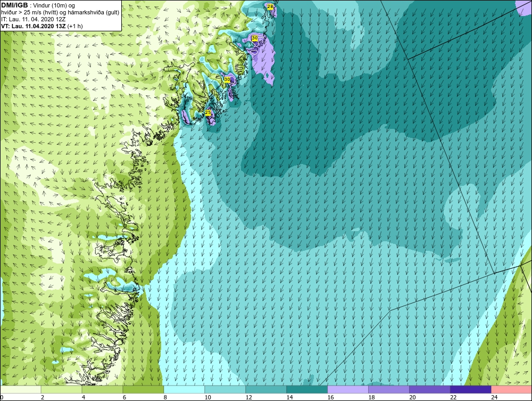Click the pink legend swatch above 24 m/s
Screen dimensions: 532x401
(x=511, y=389)
